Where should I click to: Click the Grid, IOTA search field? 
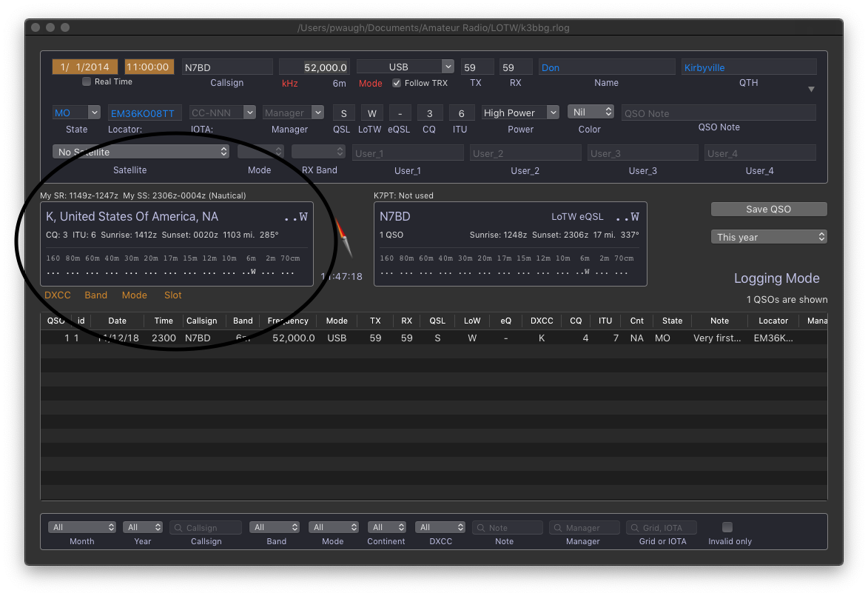click(662, 527)
